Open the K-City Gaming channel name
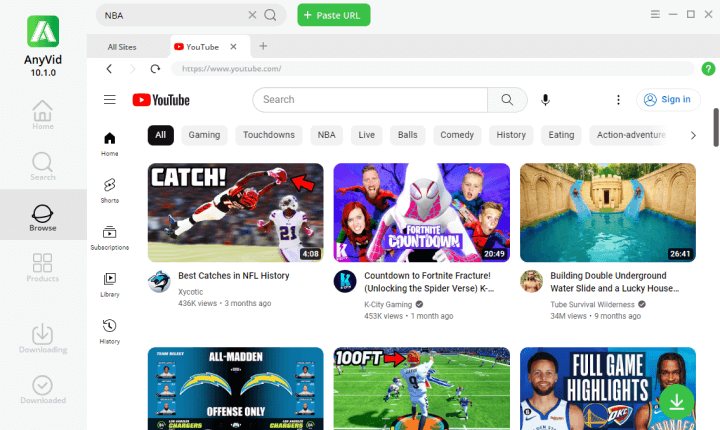Viewport: 720px width, 430px height. (x=388, y=305)
